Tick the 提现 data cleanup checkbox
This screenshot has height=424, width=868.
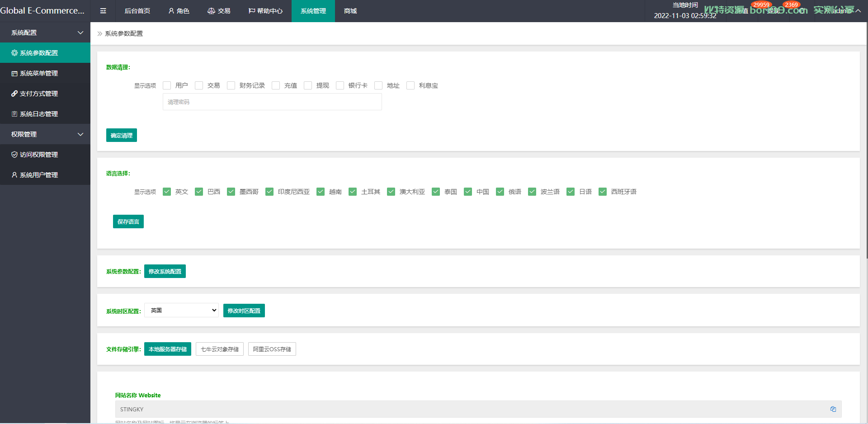(308, 85)
